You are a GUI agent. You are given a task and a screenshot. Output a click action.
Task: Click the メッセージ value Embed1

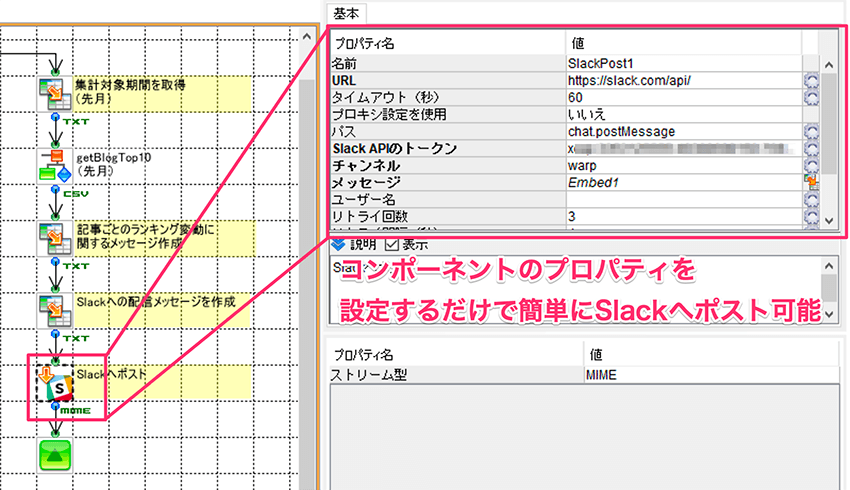[x=593, y=183]
